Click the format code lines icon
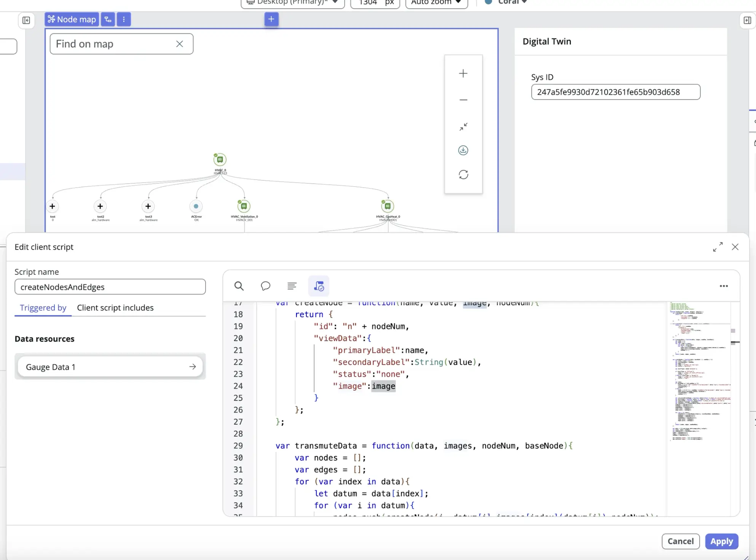 [x=292, y=286]
